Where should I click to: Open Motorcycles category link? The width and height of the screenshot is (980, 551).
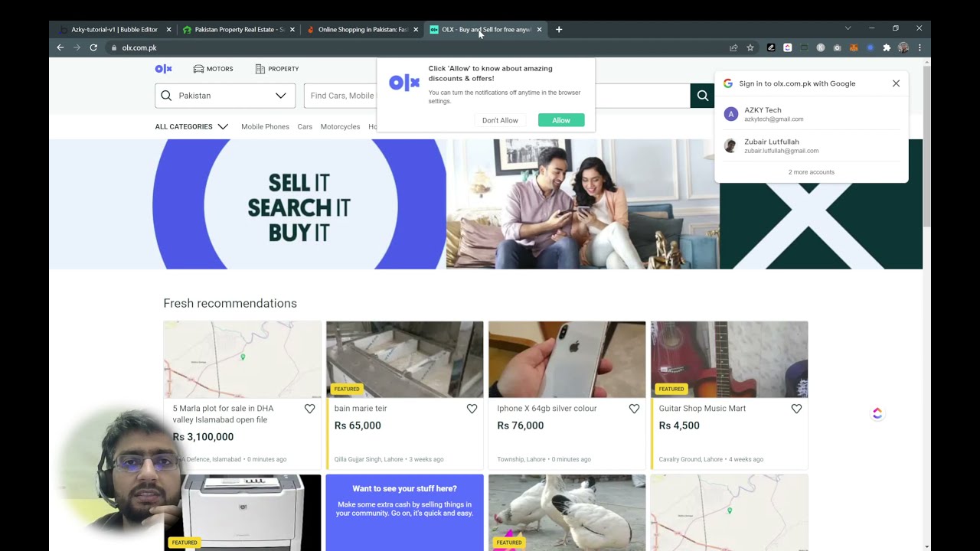(x=340, y=126)
